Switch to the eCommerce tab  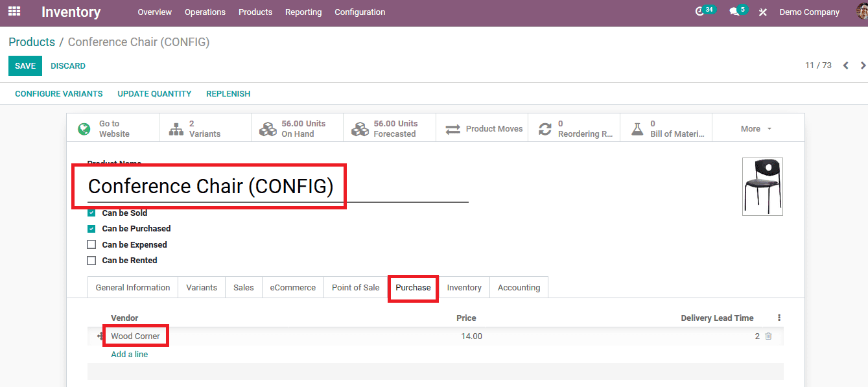pyautogui.click(x=293, y=287)
